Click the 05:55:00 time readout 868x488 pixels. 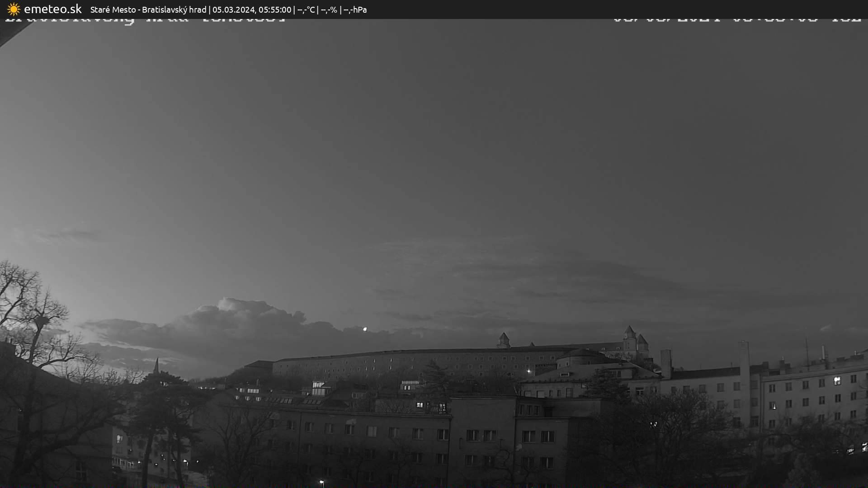pyautogui.click(x=275, y=9)
